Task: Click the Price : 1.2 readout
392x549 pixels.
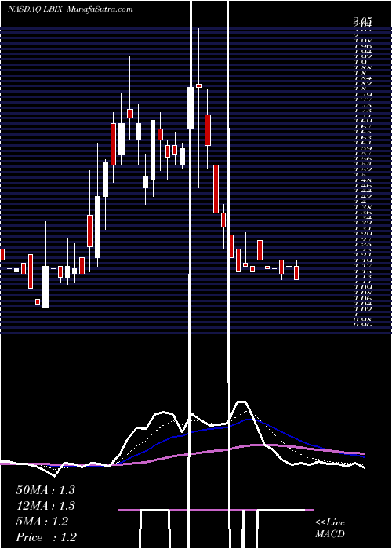Action: pos(46,537)
